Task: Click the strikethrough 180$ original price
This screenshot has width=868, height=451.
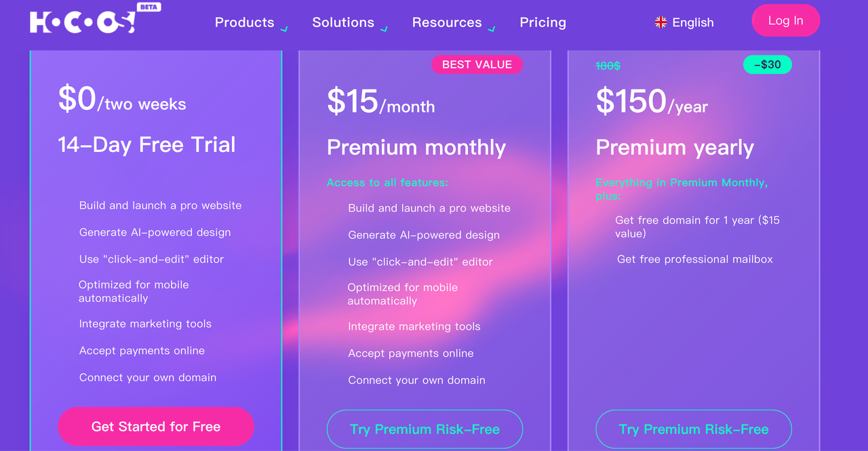Action: 608,66
